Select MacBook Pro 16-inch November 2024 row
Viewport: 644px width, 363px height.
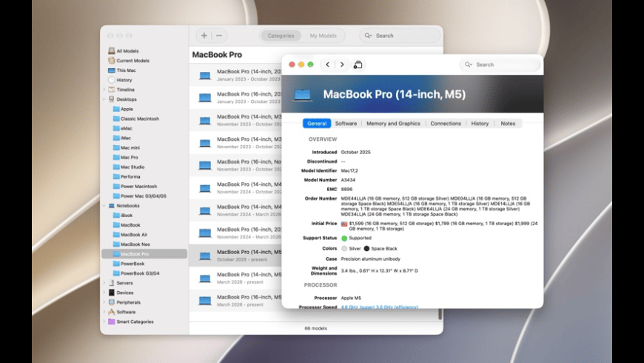click(x=235, y=233)
